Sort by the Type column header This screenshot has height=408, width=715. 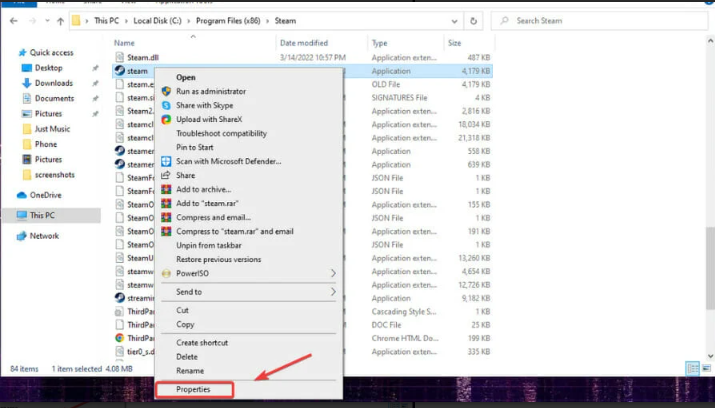pos(379,43)
